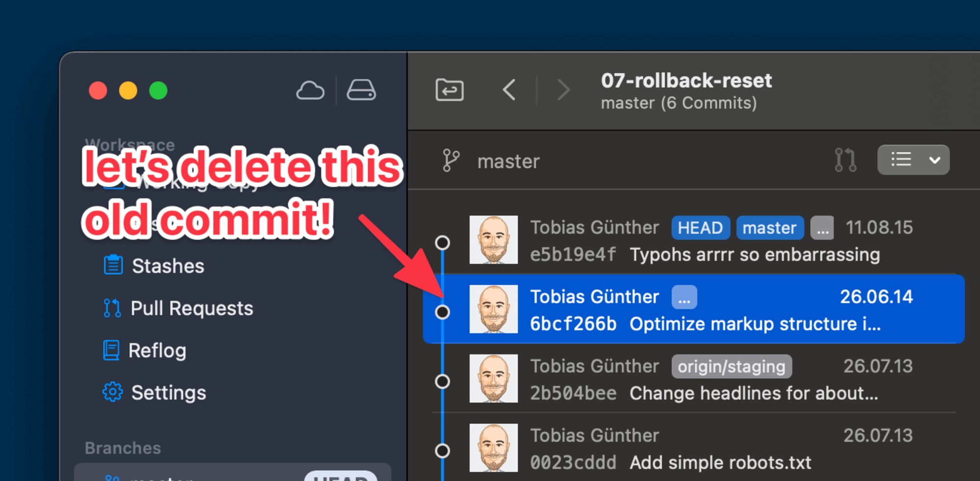Open Stashes in the sidebar
This screenshot has height=481, width=980.
[x=168, y=266]
